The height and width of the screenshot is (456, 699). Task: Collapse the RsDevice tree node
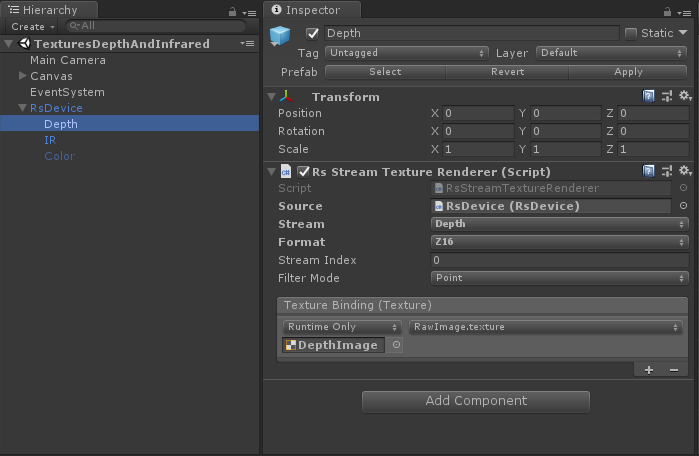[x=23, y=108]
